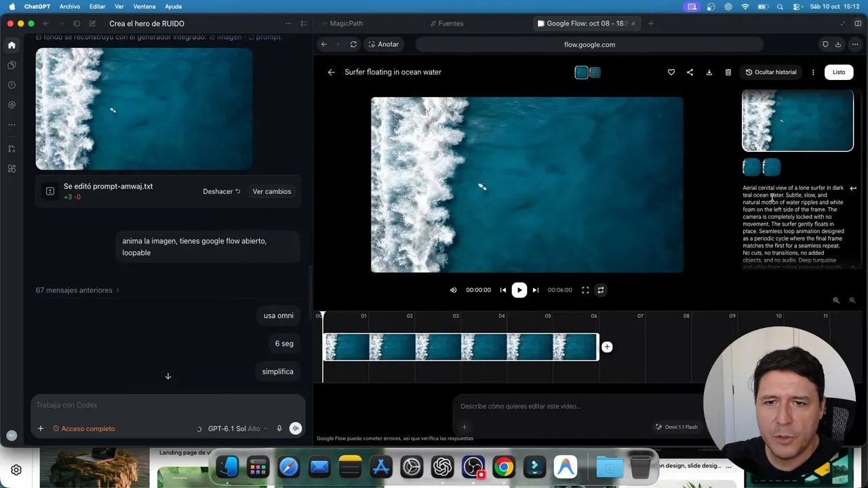Start a new chat with the compose icon

(92, 24)
